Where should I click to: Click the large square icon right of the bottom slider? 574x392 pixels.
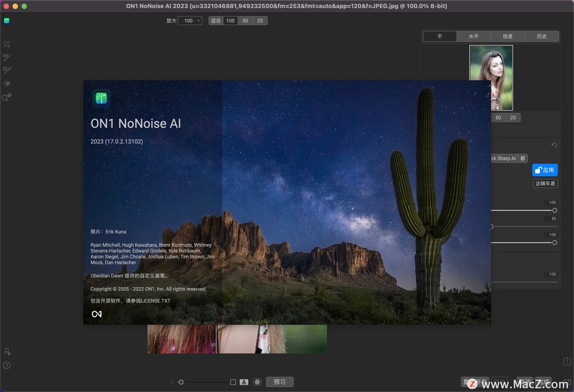[x=233, y=382]
